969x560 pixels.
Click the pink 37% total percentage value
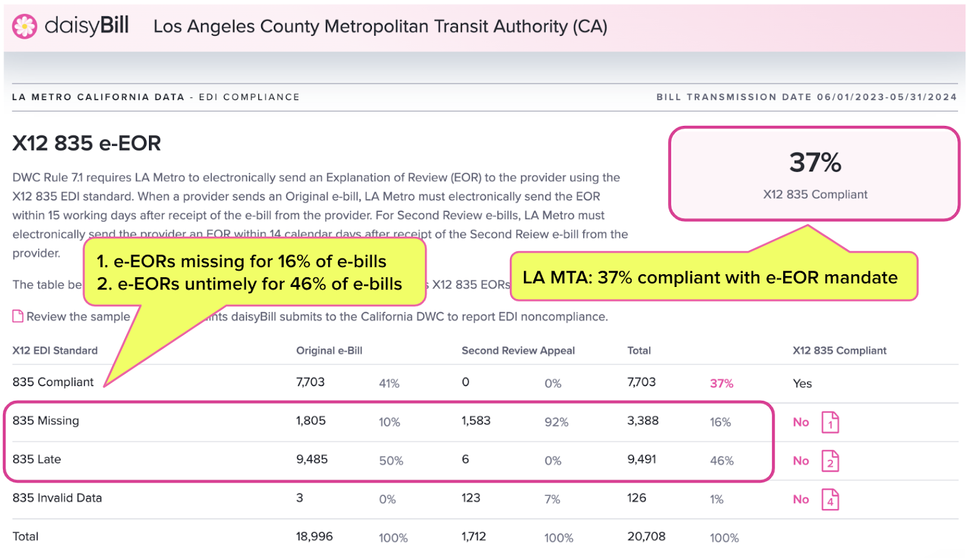(x=721, y=383)
